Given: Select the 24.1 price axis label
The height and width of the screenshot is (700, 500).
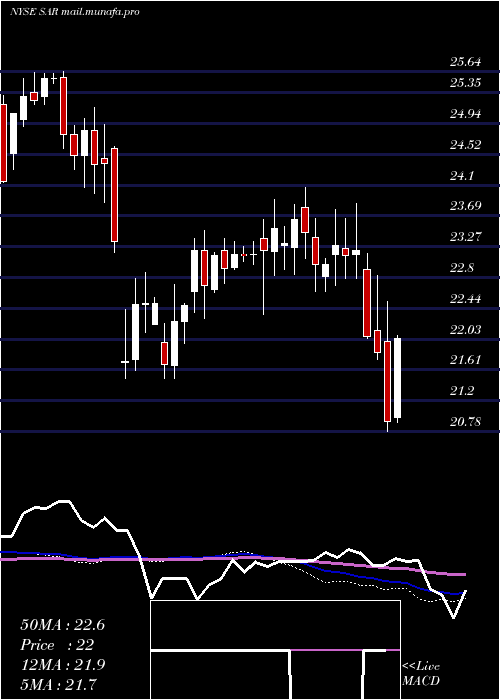Looking at the screenshot, I should [462, 176].
